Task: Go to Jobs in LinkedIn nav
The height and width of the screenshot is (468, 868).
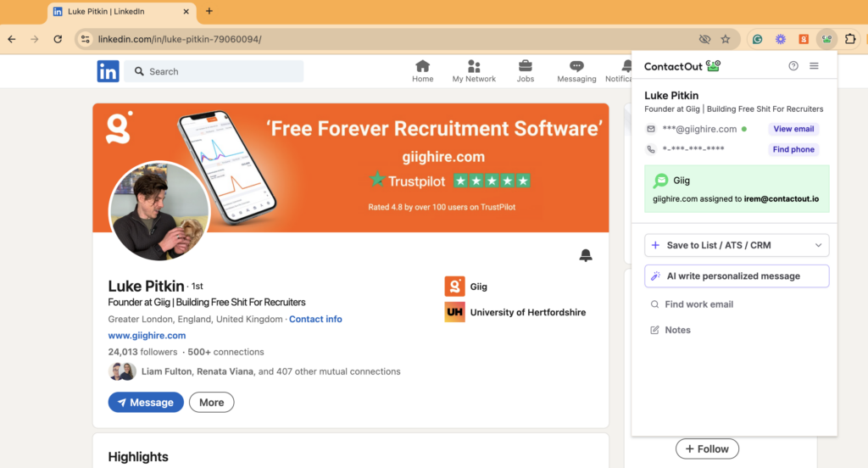Action: 526,71
